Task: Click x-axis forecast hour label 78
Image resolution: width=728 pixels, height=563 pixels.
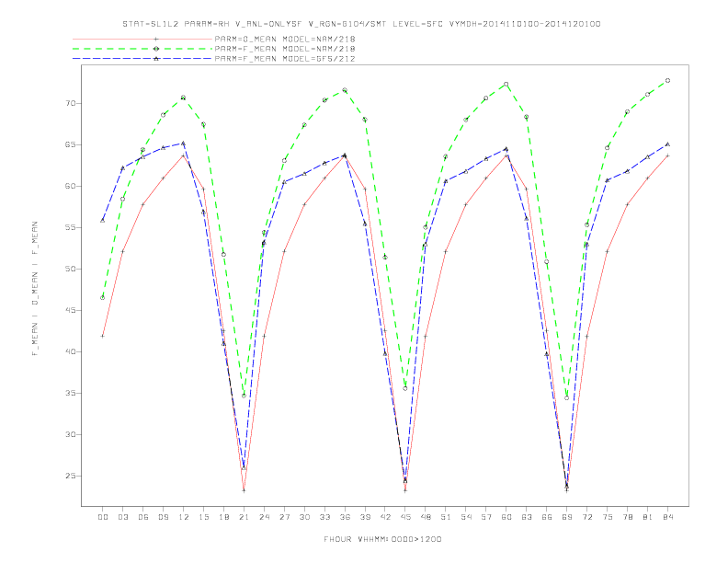Action: click(628, 517)
